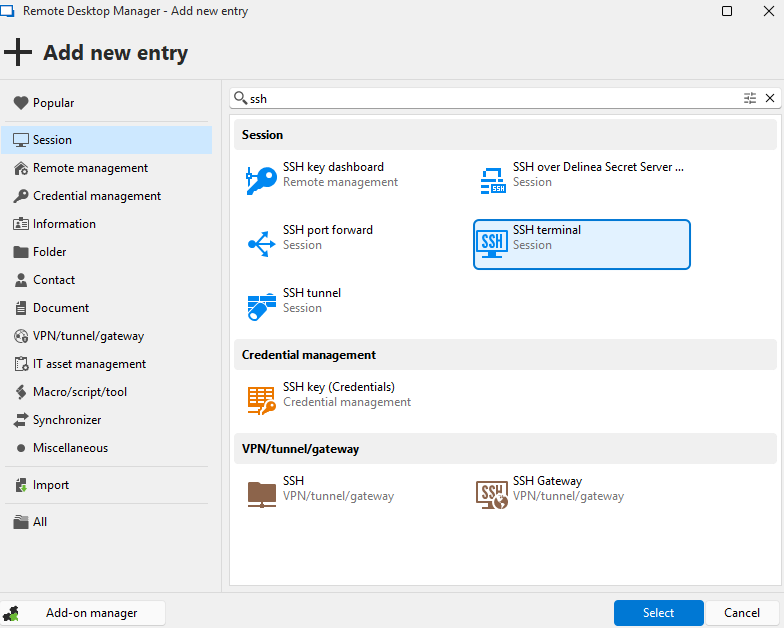Clear the ssh search text
The width and height of the screenshot is (784, 628).
(x=770, y=98)
